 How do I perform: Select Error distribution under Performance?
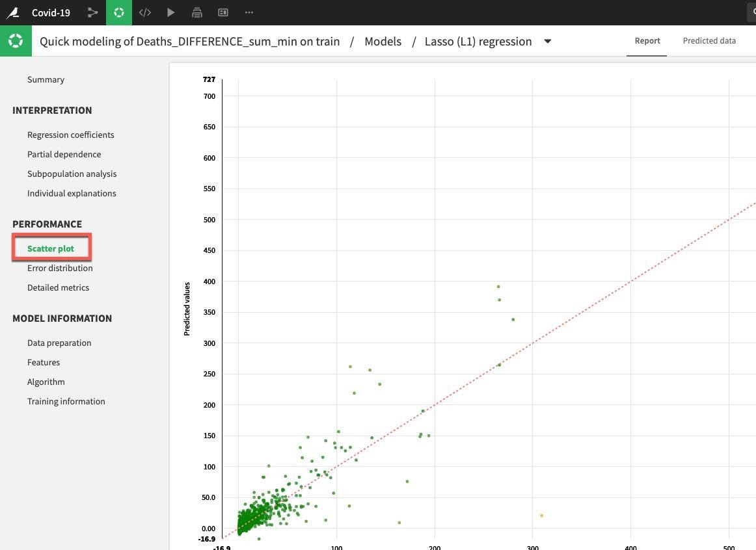click(x=60, y=268)
